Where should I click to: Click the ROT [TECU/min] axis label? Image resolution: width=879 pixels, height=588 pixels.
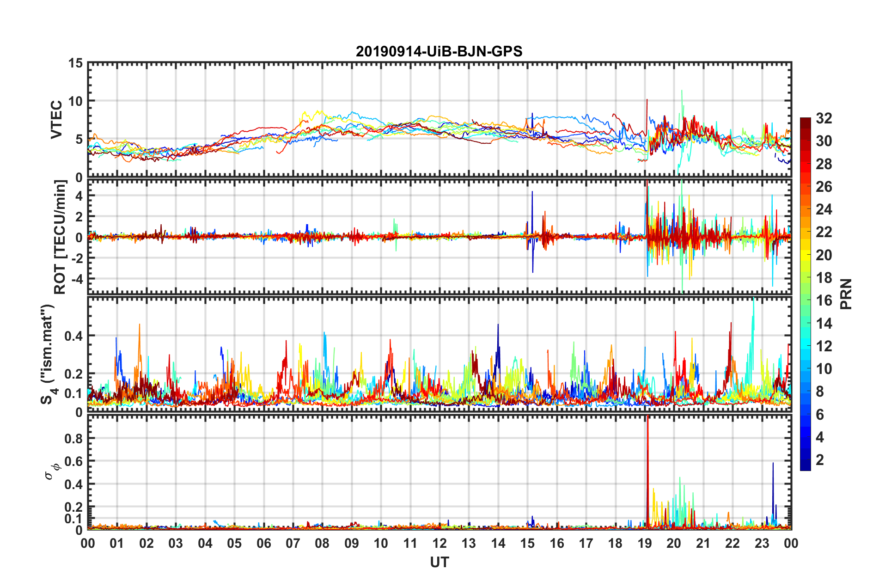(60, 237)
